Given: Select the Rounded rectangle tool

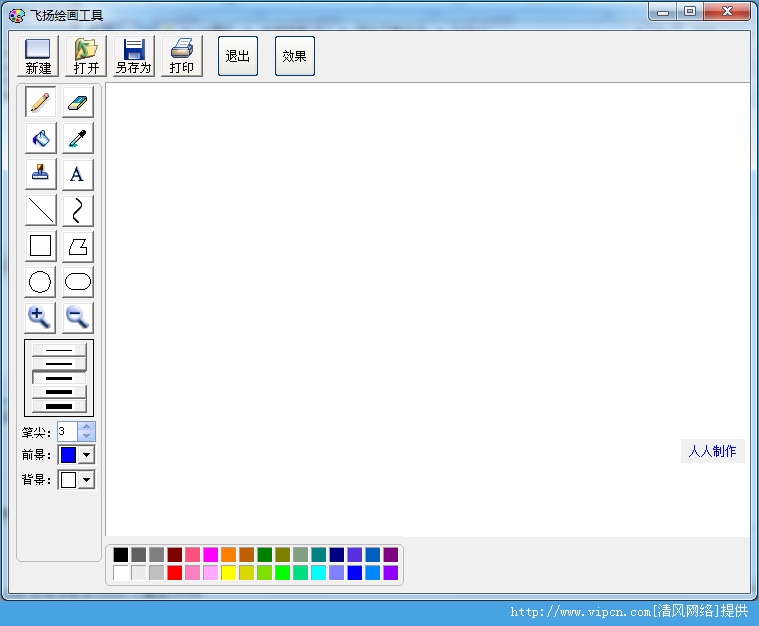Looking at the screenshot, I should pyautogui.click(x=77, y=282).
